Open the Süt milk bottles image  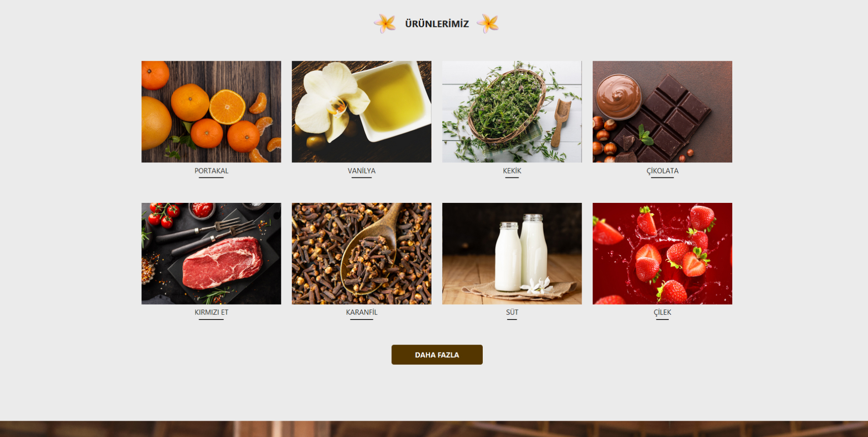[x=512, y=253]
